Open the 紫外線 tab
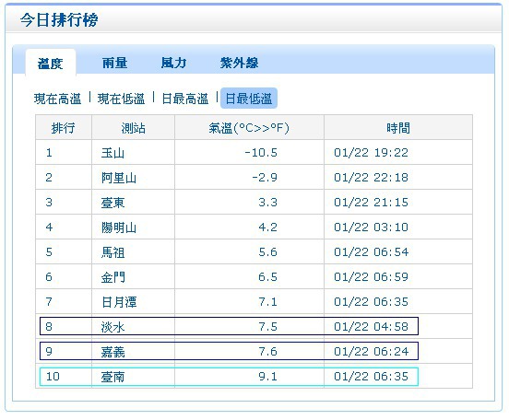 click(239, 63)
